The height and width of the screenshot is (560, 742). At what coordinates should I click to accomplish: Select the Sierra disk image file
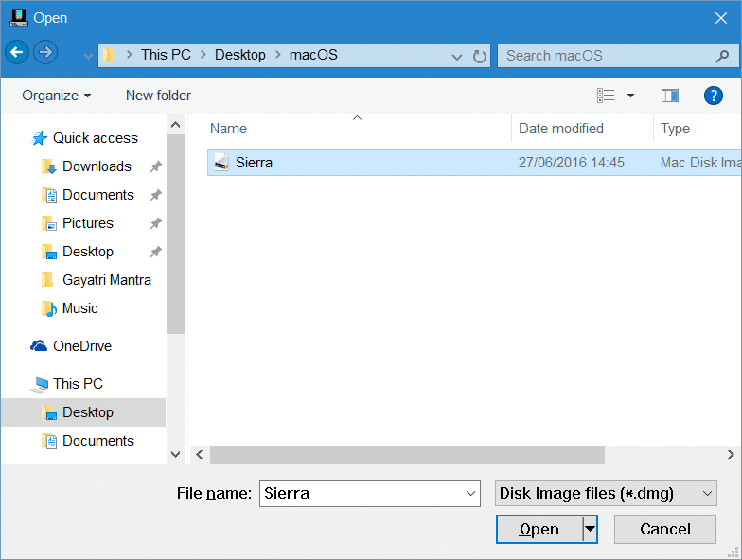pyautogui.click(x=474, y=163)
